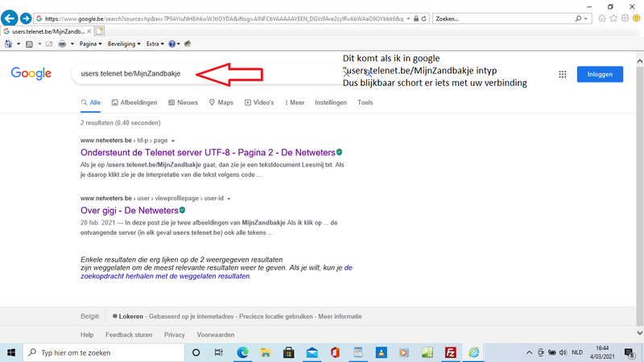Click the Google logo
The width and height of the screenshot is (644, 362).
31,73
